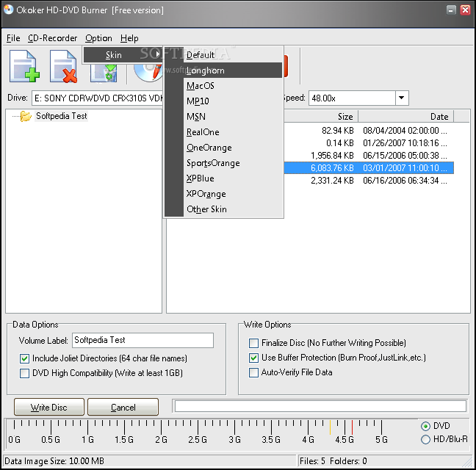Choose the Longhorn skin
This screenshot has height=470, width=476.
coord(224,70)
